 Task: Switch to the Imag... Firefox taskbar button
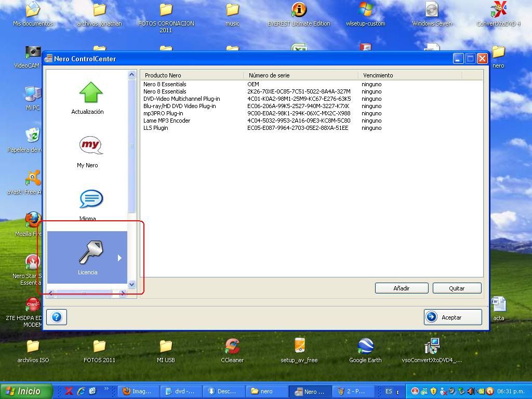[x=138, y=391]
